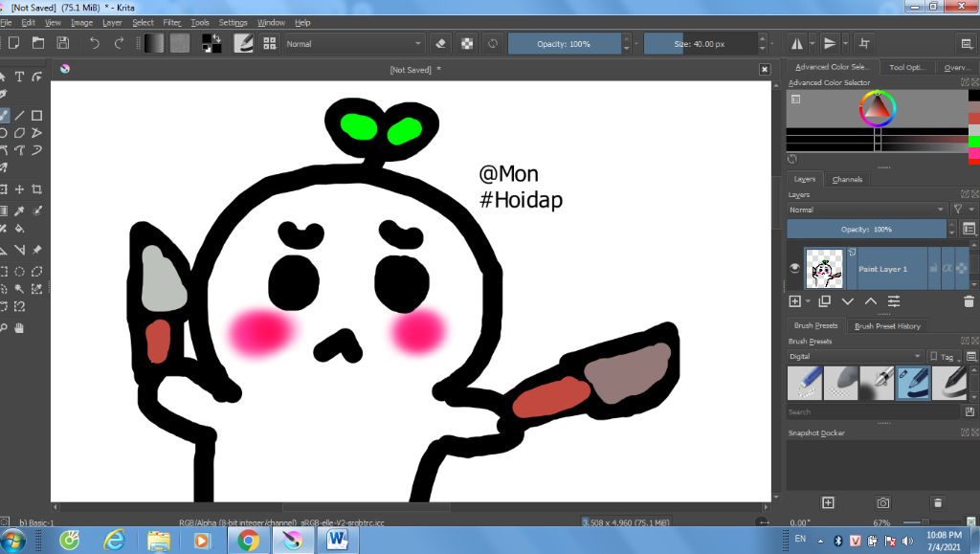Toggle vertical mirror tool

[830, 44]
